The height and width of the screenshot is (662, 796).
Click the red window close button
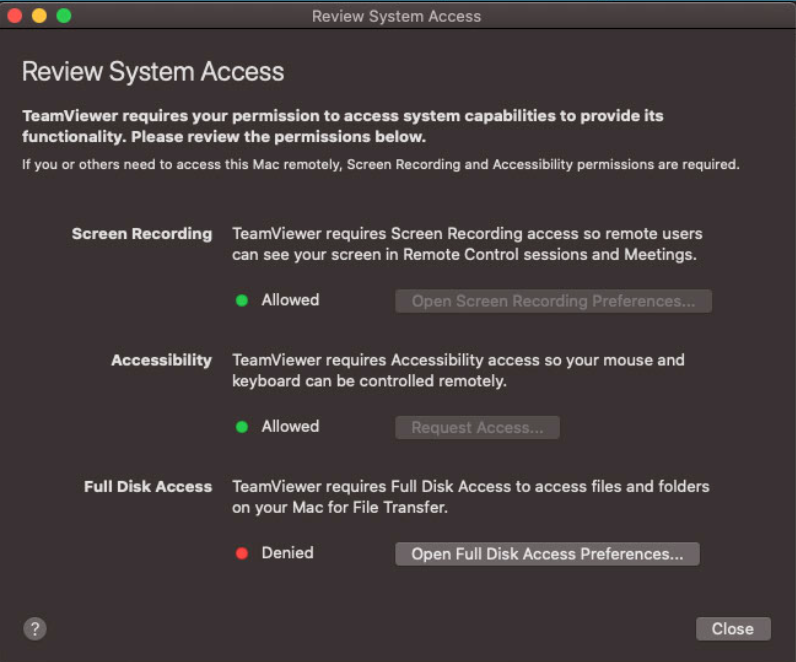(15, 16)
